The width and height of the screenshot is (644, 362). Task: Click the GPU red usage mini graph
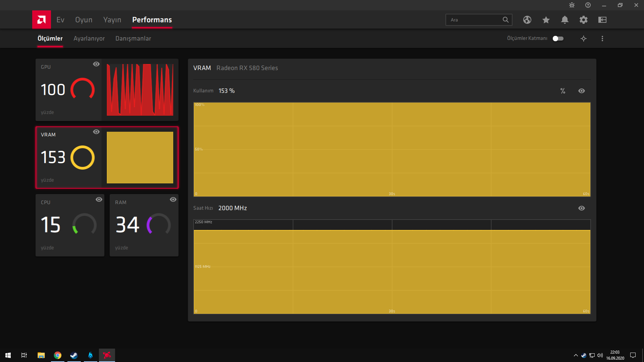pyautogui.click(x=140, y=90)
